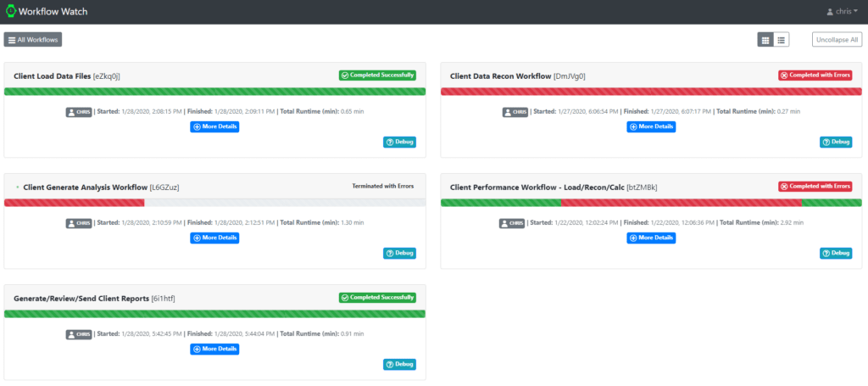Show More Details for Client Generate Analysis Workflow

coord(214,238)
